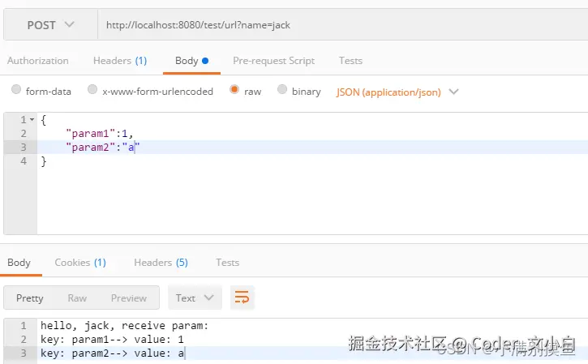Open the response Cookies (1) tab
The height and width of the screenshot is (364, 588).
(x=80, y=263)
